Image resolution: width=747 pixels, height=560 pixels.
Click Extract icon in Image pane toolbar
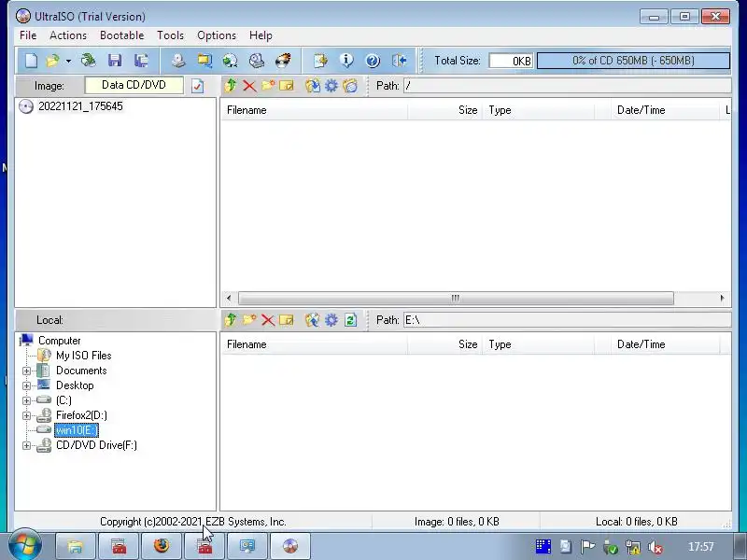point(313,86)
